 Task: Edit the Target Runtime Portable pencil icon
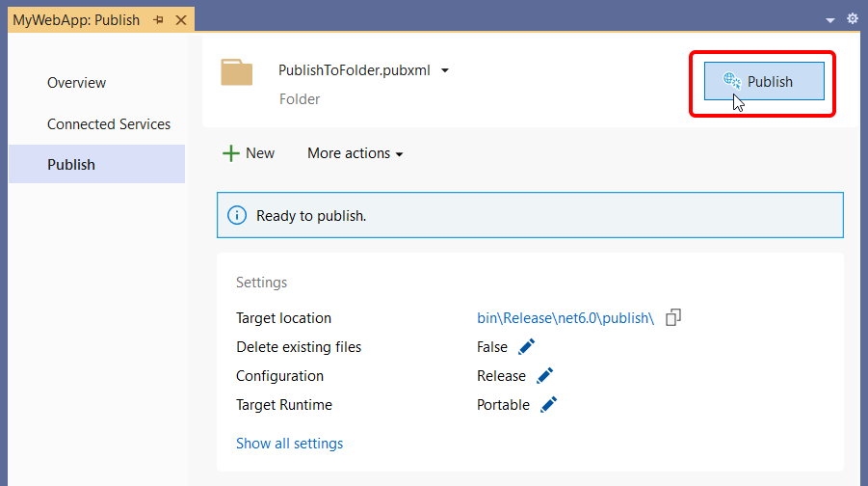pyautogui.click(x=548, y=405)
